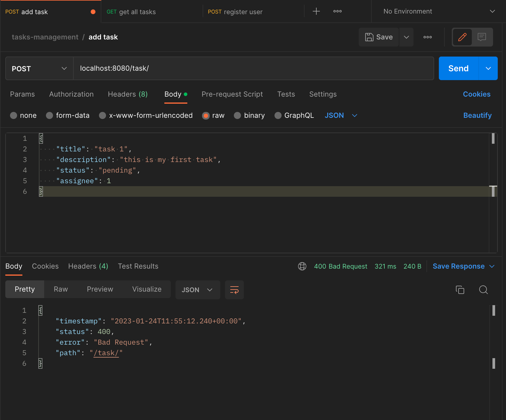Show the Preview response view
Image resolution: width=506 pixels, height=420 pixels.
point(100,289)
